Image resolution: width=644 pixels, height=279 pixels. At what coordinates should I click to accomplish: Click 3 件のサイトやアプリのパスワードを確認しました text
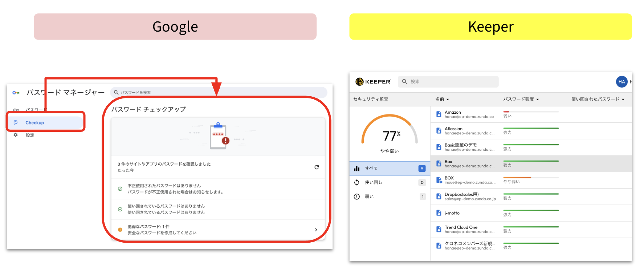pos(164,164)
